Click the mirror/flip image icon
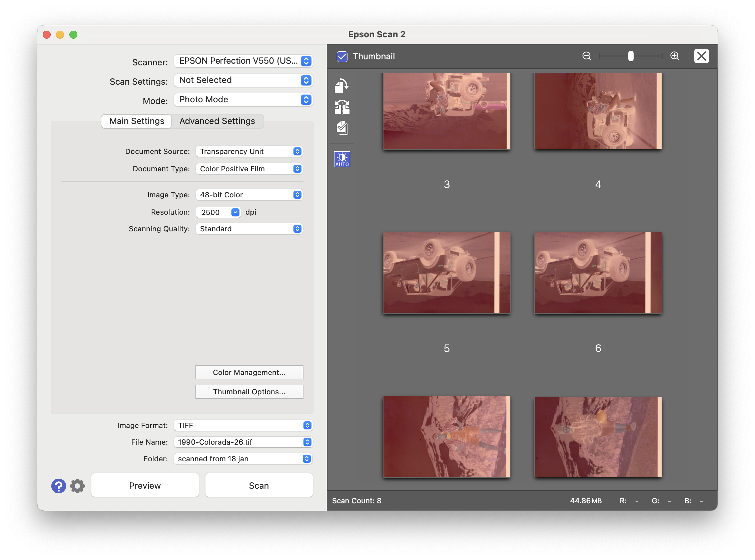Image resolution: width=755 pixels, height=560 pixels. (x=341, y=107)
